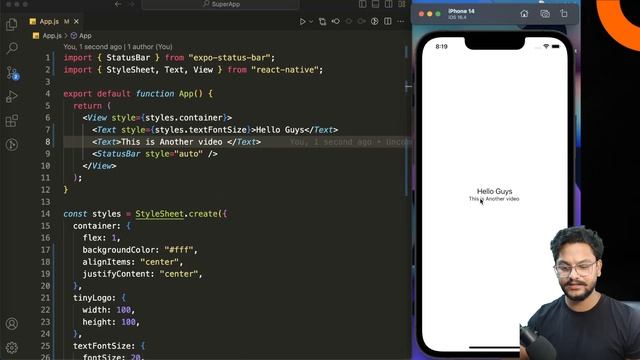
Task: Open the run button dropdown arrow
Action: [311, 22]
